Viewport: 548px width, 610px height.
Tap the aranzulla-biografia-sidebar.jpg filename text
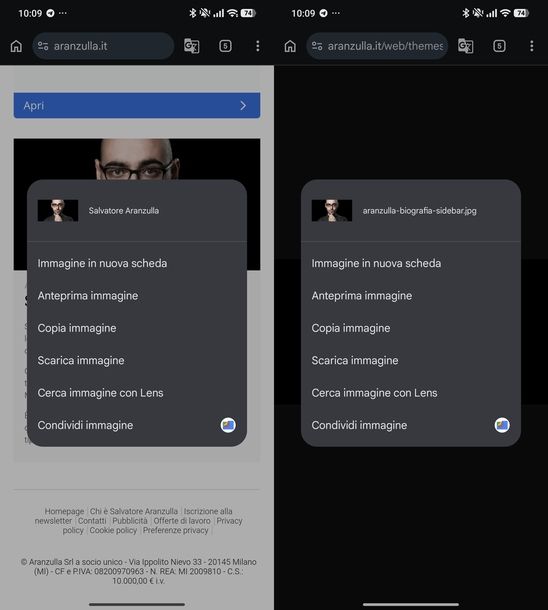click(419, 210)
